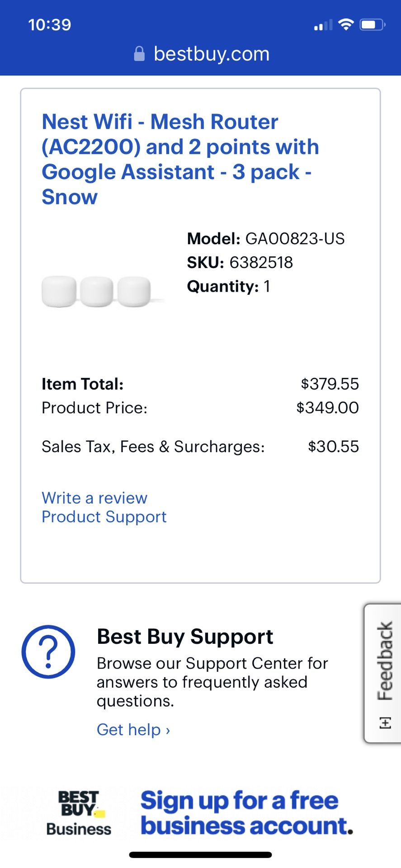Tap the lock icon beside bestbuy.com
The image size is (401, 868).
(x=139, y=54)
